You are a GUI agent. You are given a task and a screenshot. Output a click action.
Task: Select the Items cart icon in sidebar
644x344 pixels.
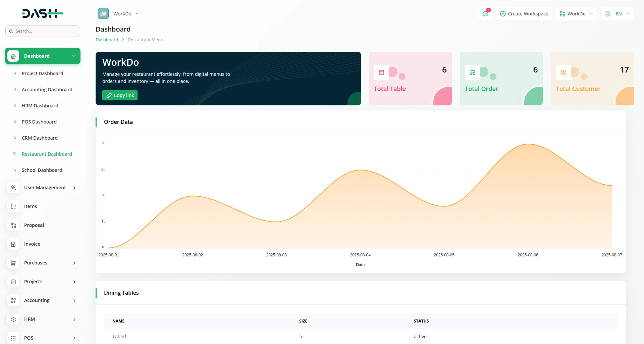click(x=13, y=206)
